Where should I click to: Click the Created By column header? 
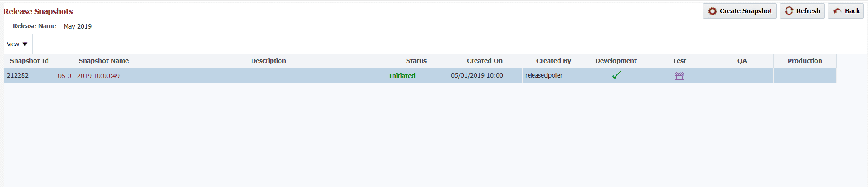point(553,61)
